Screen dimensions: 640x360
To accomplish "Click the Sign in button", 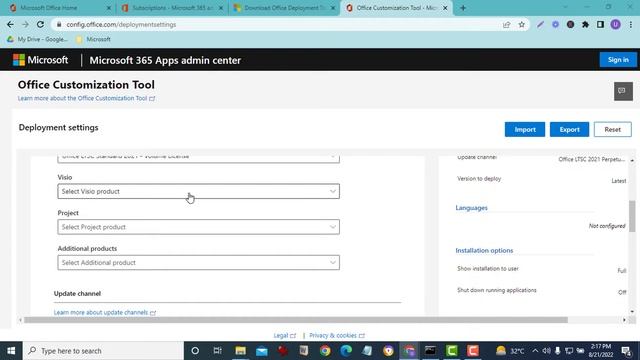I will pos(618,60).
